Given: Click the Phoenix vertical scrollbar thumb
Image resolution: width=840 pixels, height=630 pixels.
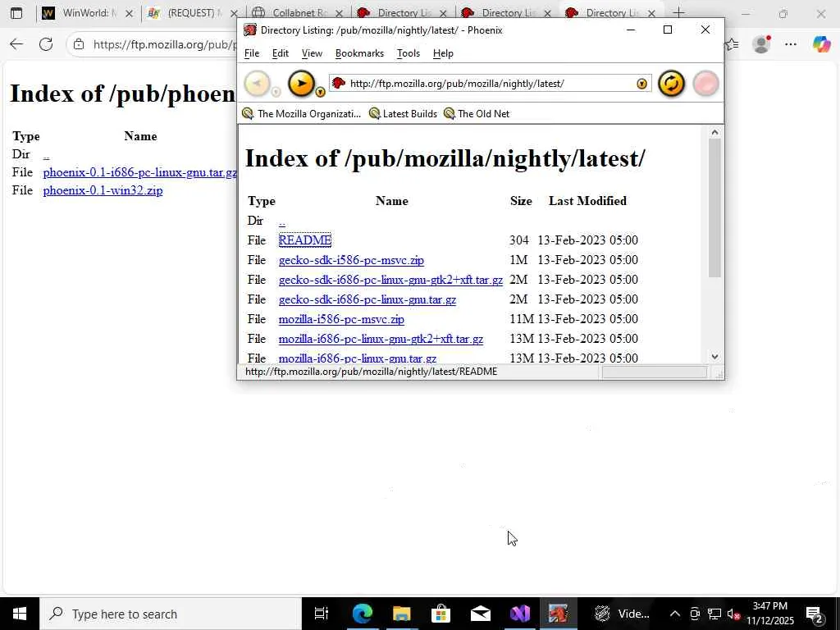Looking at the screenshot, I should coord(714,208).
